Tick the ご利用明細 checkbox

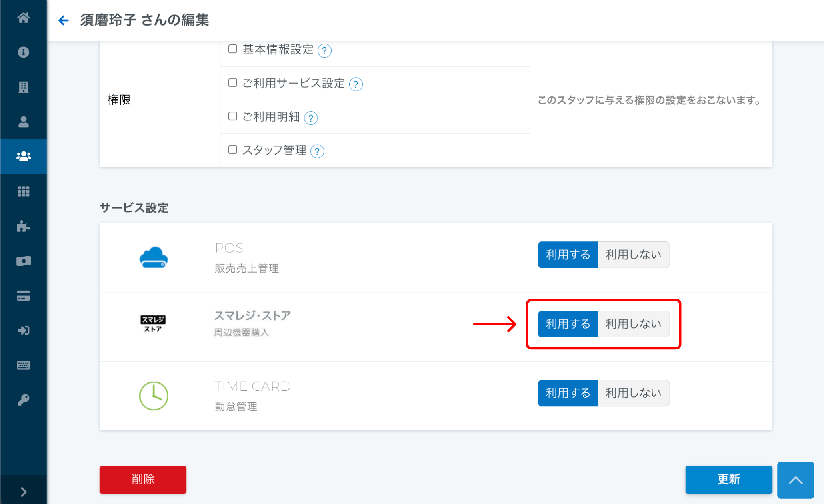coord(233,116)
